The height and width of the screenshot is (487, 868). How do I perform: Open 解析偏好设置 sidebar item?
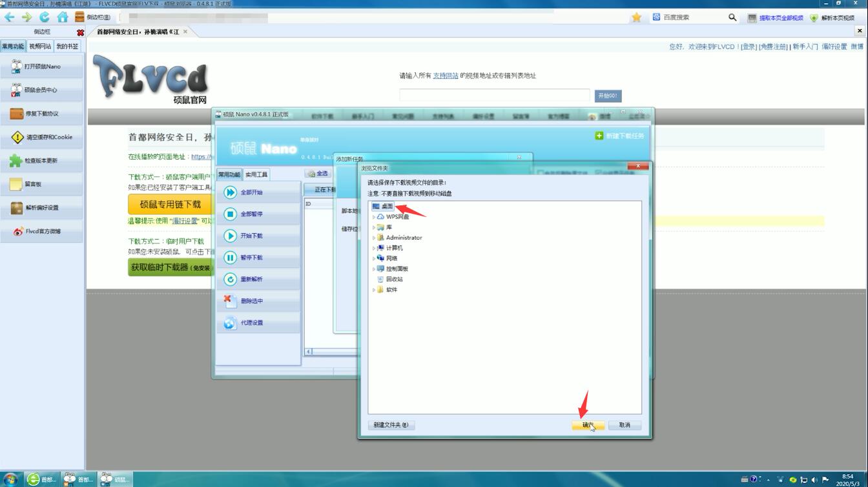(42, 207)
